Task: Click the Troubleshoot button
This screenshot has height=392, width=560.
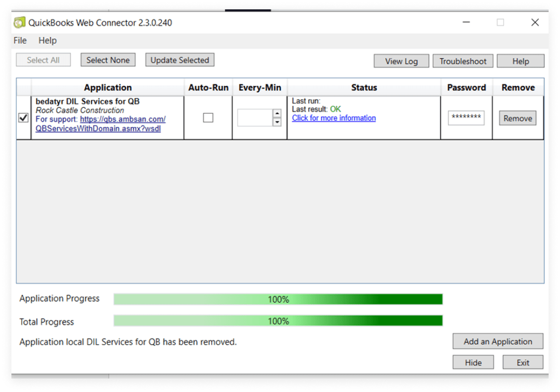Action: [463, 61]
